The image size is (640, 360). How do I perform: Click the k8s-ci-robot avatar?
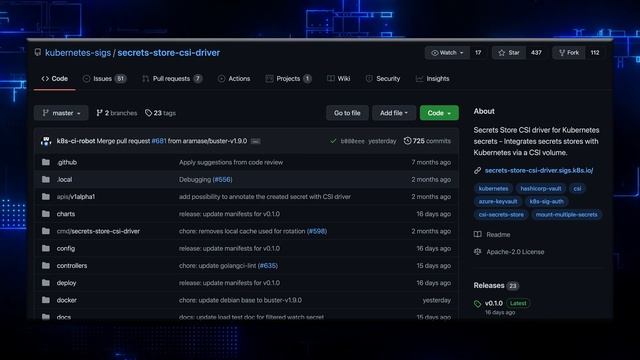[x=46, y=141]
